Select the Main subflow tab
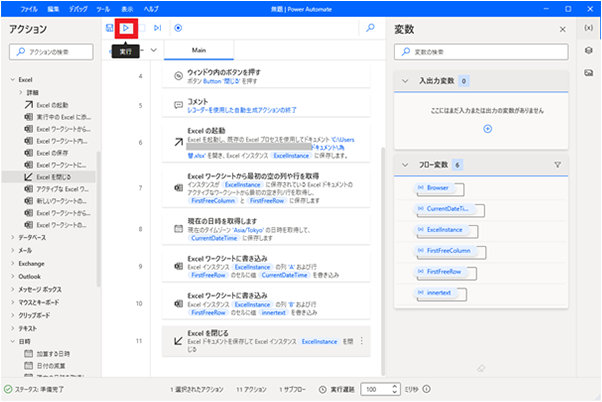 click(199, 50)
